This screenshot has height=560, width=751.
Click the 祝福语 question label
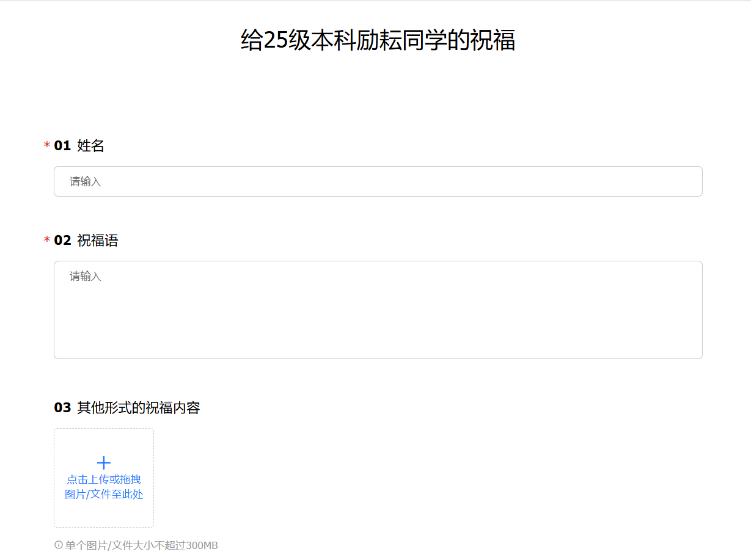97,241
